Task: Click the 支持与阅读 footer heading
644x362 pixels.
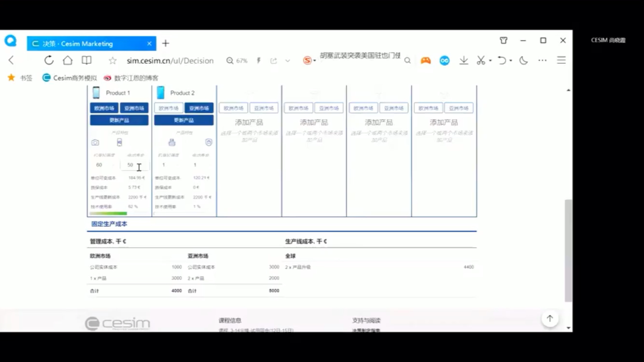Action: [366, 320]
